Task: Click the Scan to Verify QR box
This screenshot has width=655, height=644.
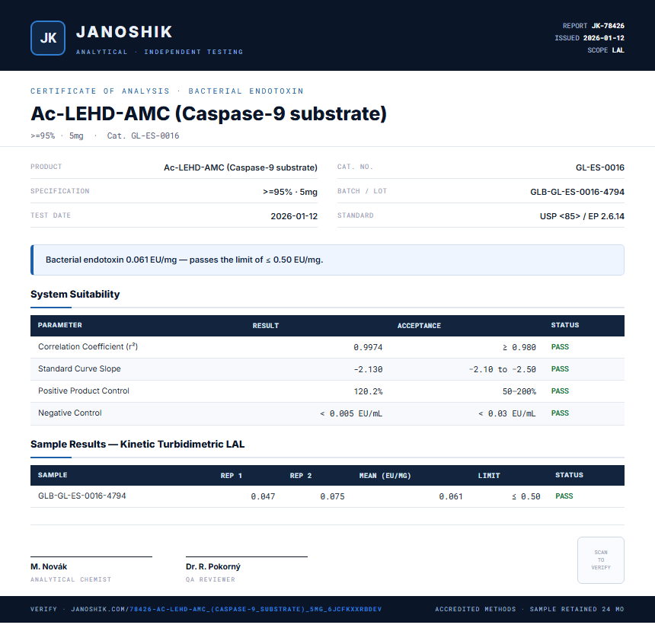Action: (601, 560)
